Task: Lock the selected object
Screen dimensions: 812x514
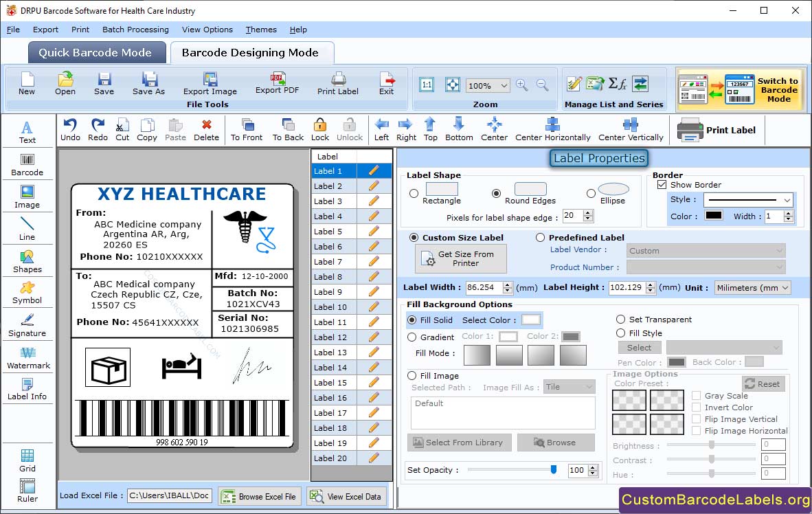Action: (320, 130)
